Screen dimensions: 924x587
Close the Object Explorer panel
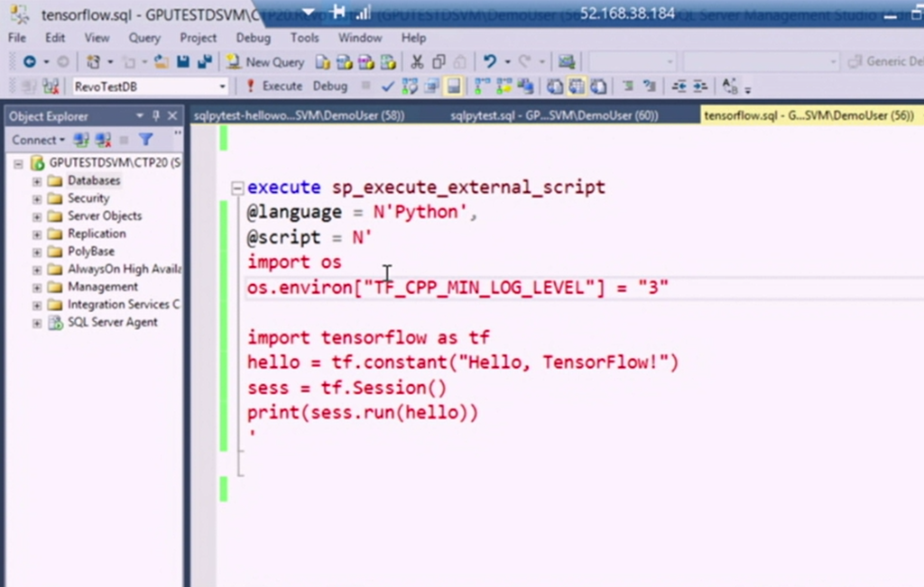coord(172,116)
